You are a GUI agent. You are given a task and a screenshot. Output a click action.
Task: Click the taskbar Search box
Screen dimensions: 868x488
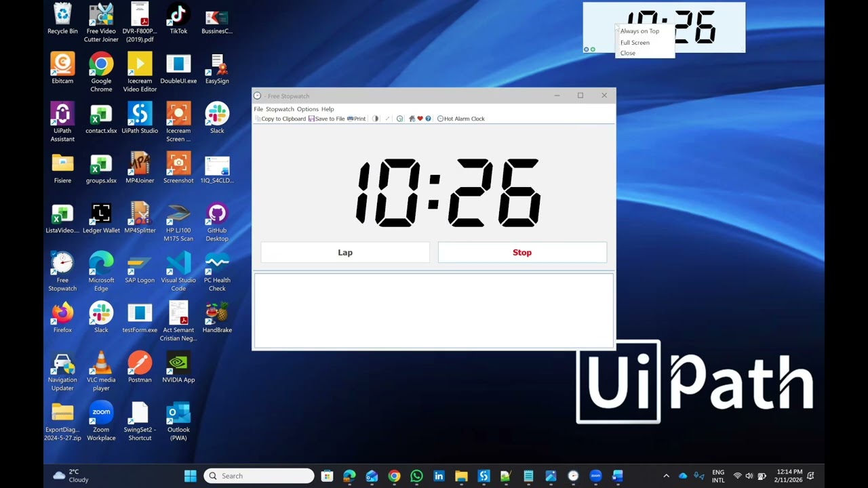[x=259, y=476]
